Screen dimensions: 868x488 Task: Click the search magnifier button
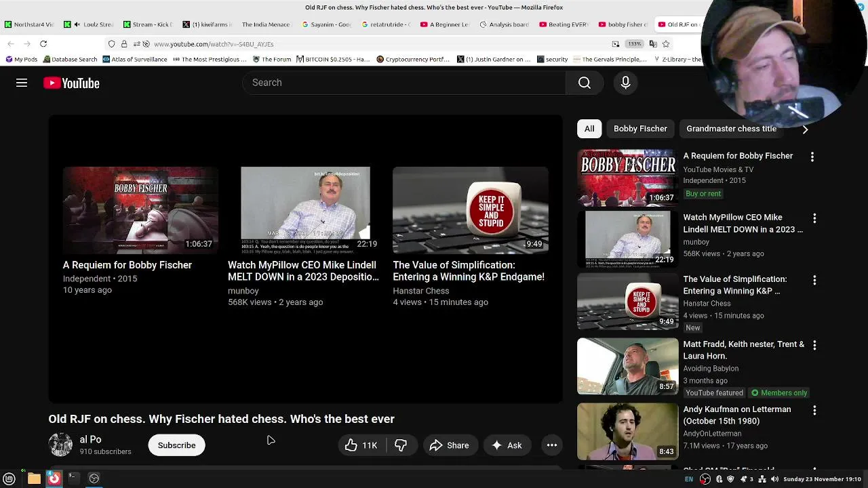585,83
